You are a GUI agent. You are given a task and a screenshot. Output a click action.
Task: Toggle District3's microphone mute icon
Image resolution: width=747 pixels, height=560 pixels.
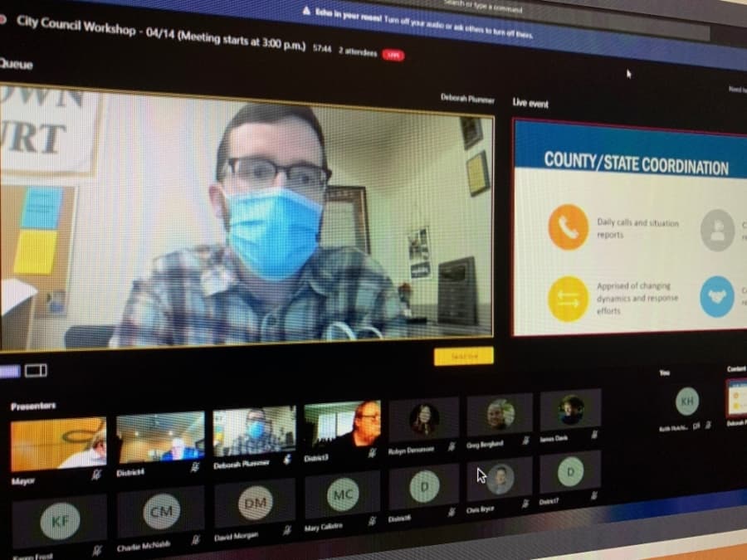372,452
